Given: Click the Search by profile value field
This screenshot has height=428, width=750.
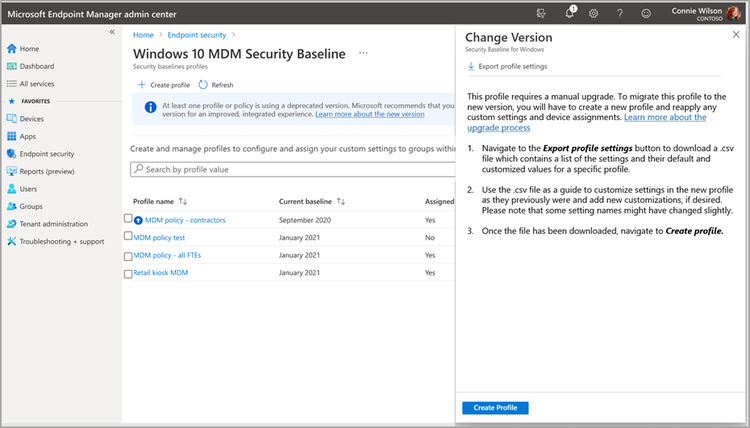Looking at the screenshot, I should (x=290, y=170).
